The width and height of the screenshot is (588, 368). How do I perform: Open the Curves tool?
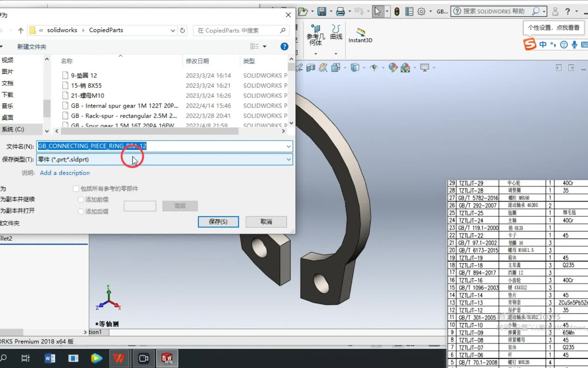[336, 32]
